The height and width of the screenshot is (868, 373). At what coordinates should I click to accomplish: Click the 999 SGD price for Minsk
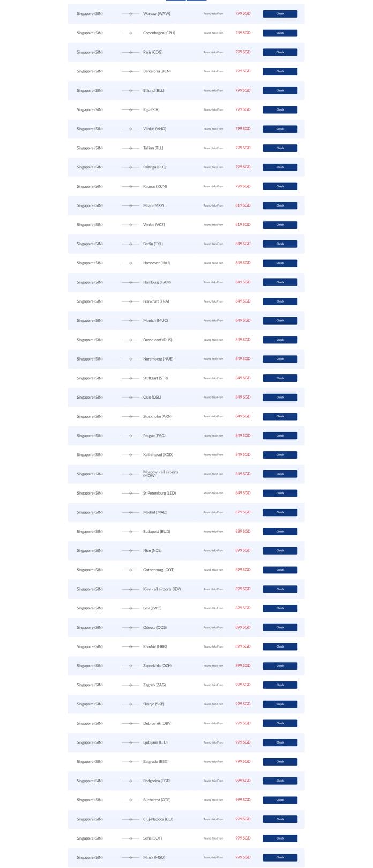[x=243, y=857]
